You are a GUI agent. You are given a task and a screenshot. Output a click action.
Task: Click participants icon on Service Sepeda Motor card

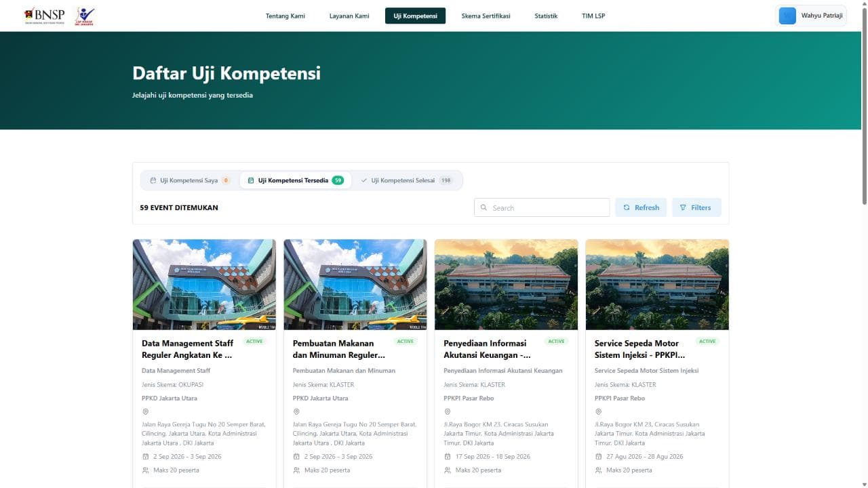coord(598,470)
